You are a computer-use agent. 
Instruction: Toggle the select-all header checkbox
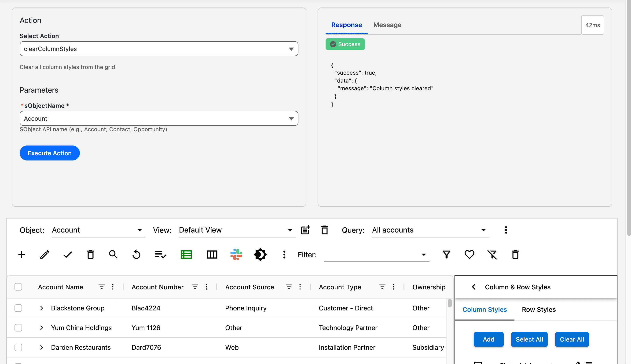18,287
